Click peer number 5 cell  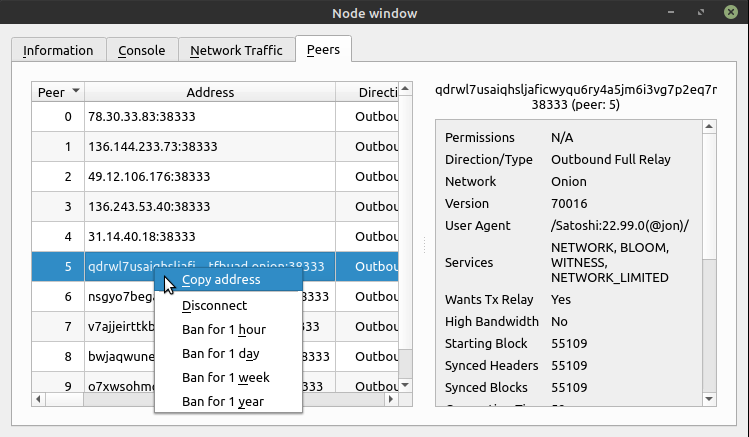[58, 266]
